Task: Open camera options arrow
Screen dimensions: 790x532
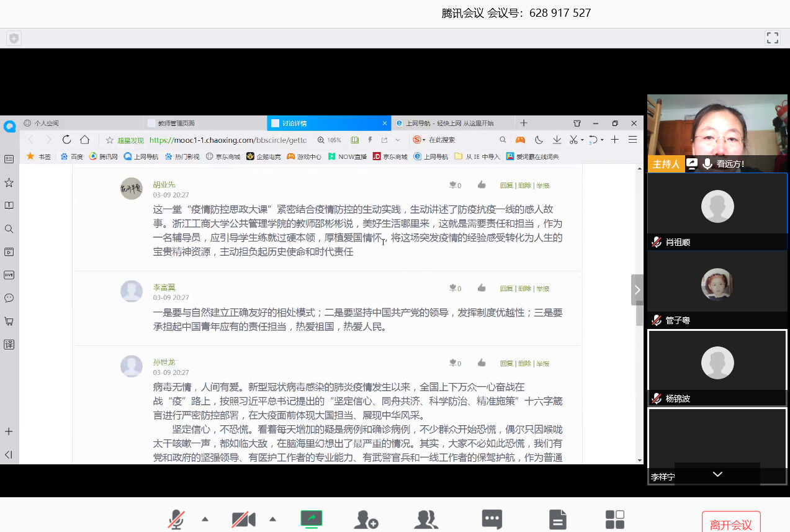Action: click(x=272, y=519)
